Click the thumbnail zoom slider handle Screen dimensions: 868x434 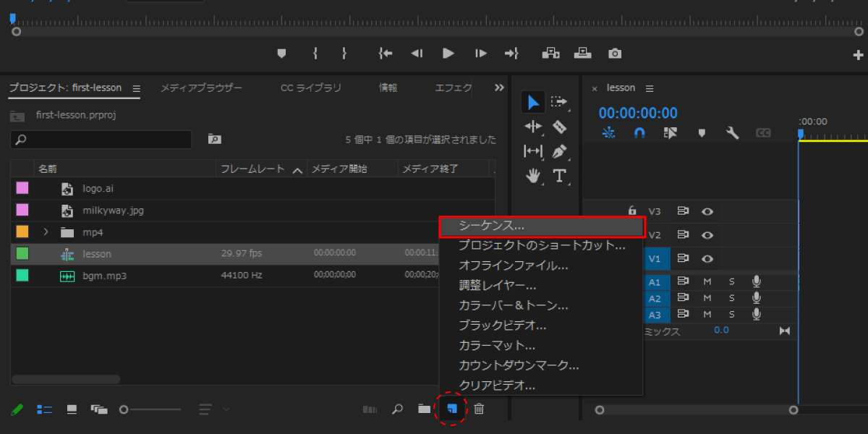124,409
